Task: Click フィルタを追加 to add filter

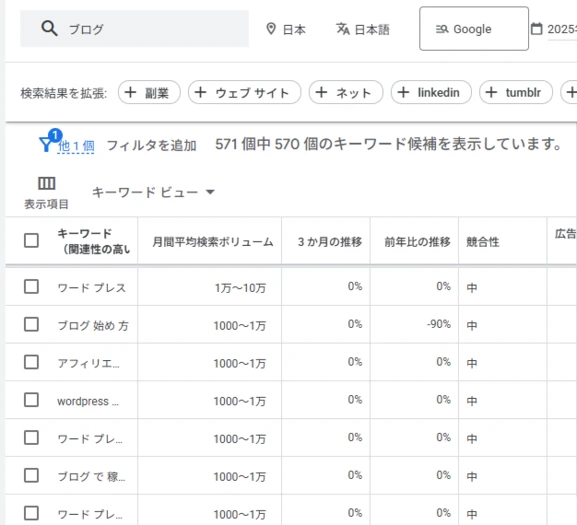Action: pos(151,146)
